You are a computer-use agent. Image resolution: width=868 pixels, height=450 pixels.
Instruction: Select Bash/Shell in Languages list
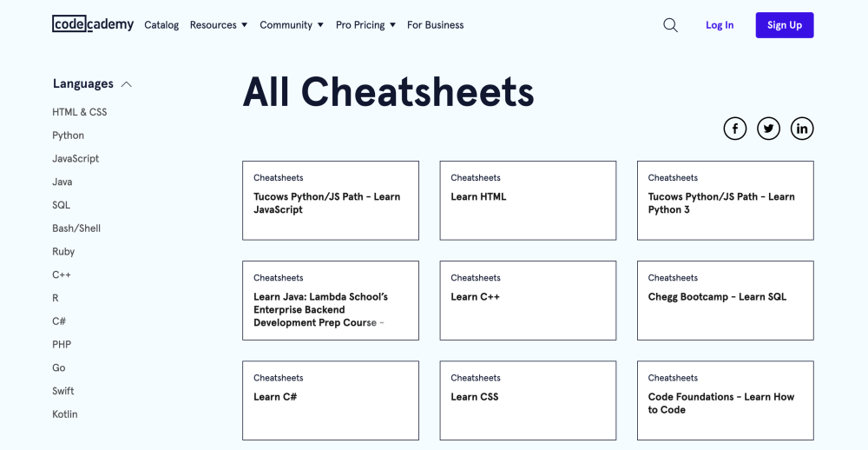click(x=76, y=228)
